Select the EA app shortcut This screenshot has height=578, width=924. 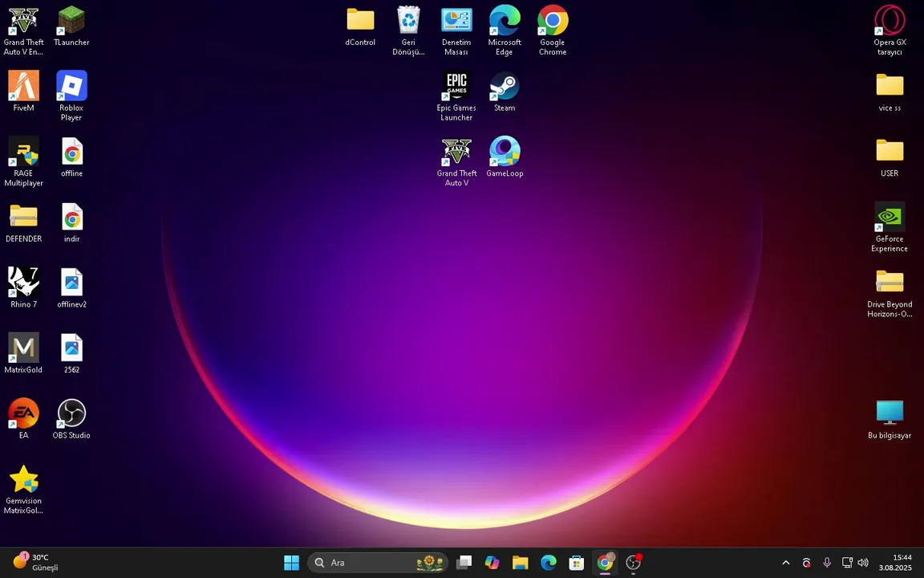point(23,419)
